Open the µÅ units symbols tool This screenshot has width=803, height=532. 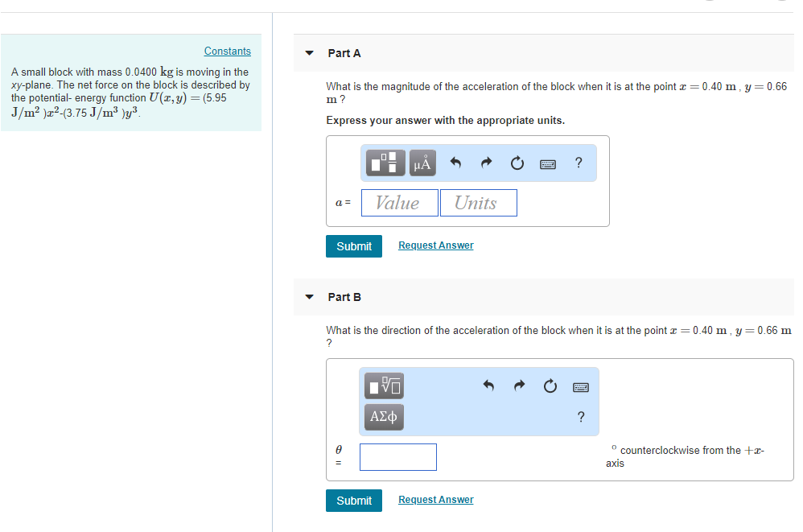pos(422,163)
